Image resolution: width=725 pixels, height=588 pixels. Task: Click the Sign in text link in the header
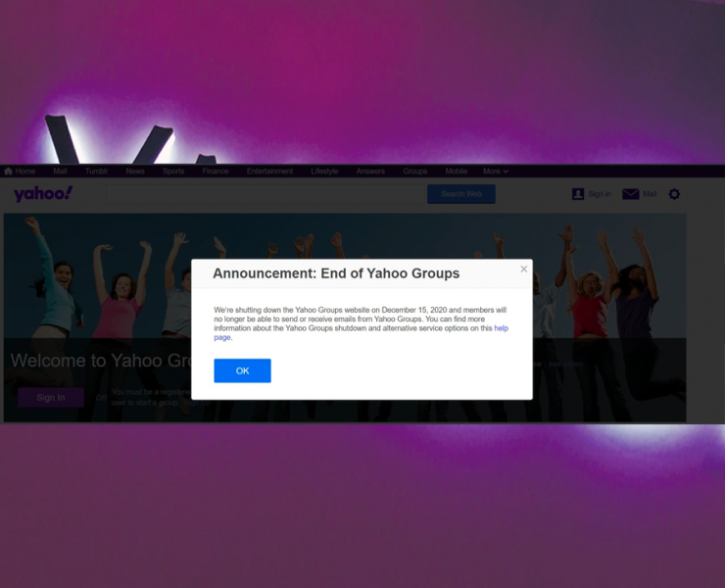click(x=600, y=194)
